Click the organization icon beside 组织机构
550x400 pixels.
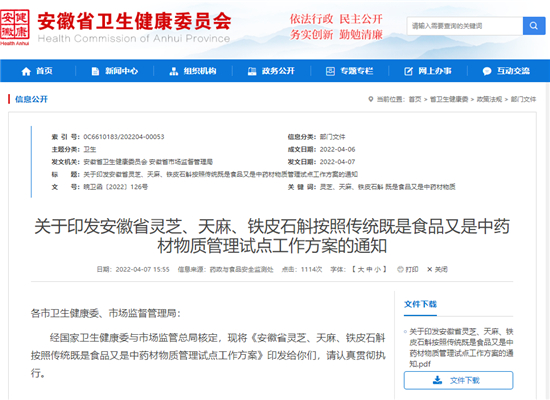[174, 72]
